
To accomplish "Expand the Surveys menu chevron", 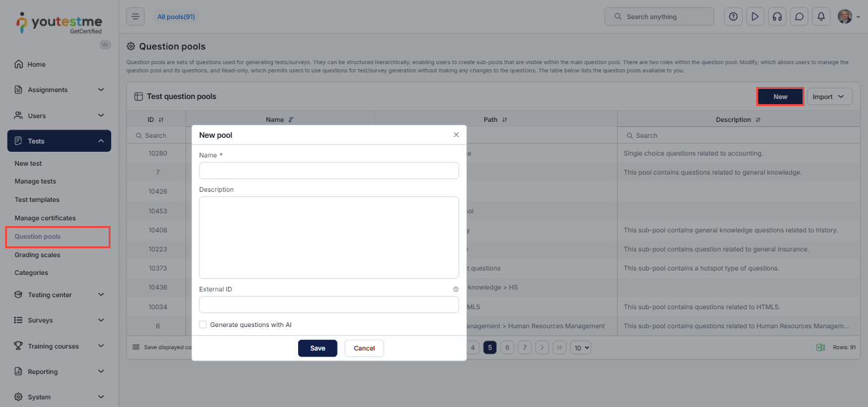I will tap(101, 320).
